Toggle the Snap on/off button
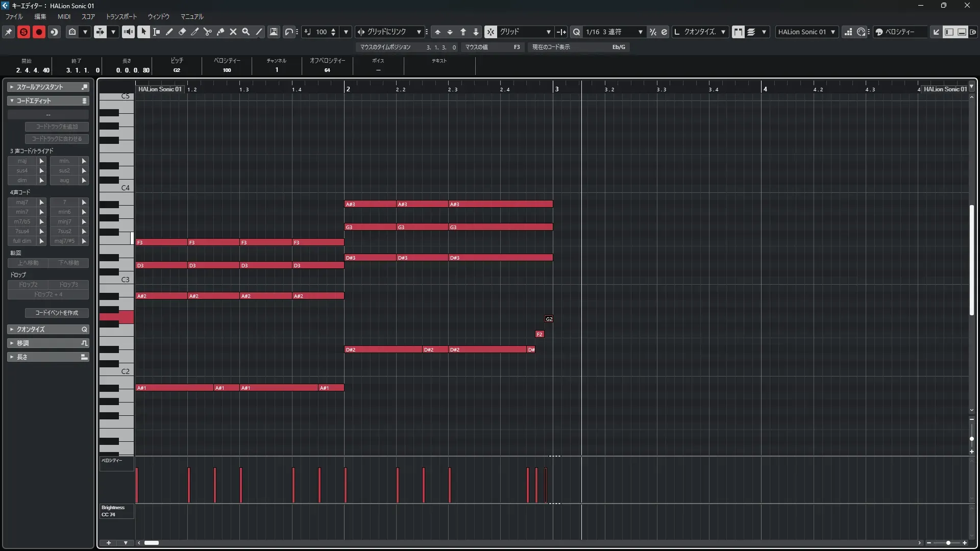Screen dimensions: 980x551 pos(491,32)
